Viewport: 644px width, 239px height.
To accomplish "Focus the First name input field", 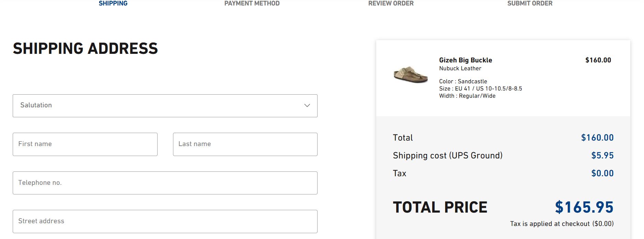I will pos(85,144).
